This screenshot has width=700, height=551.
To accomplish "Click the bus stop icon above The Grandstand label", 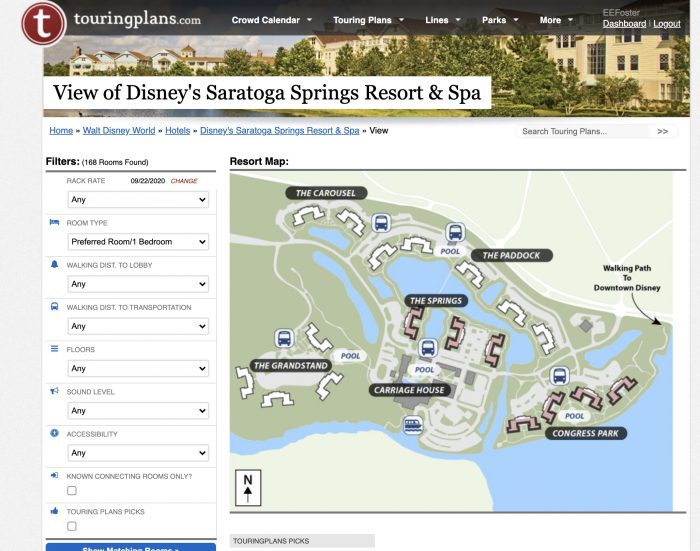I will (x=284, y=338).
